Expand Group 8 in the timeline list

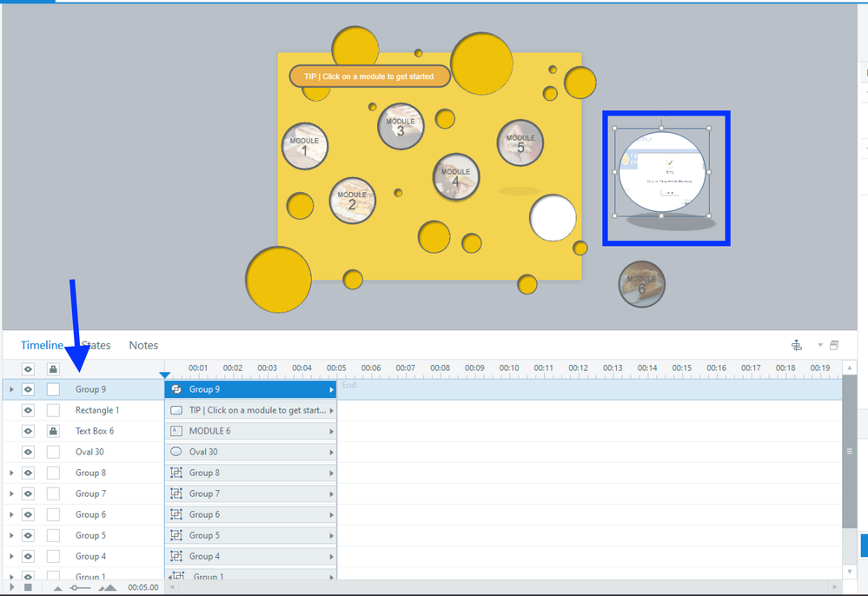click(11, 473)
